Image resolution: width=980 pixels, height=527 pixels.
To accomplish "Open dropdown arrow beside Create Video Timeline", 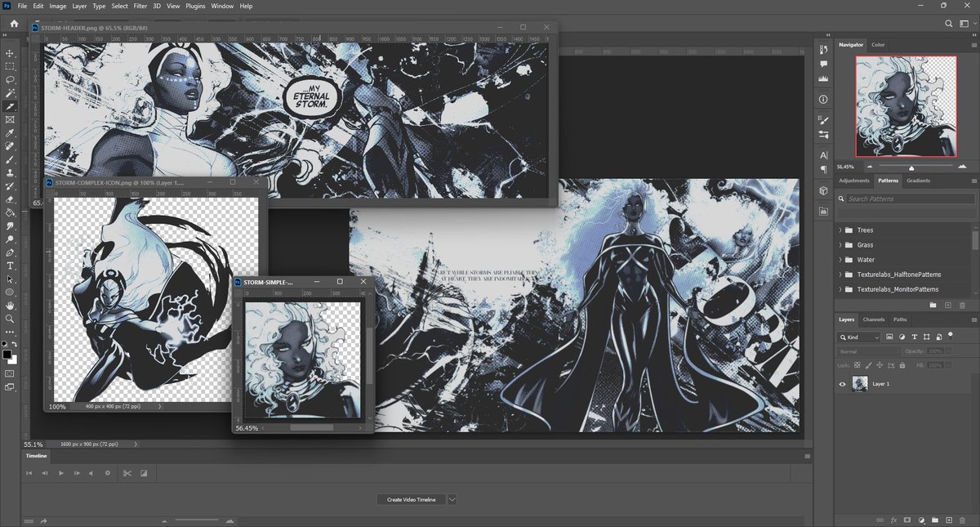I will pyautogui.click(x=452, y=499).
